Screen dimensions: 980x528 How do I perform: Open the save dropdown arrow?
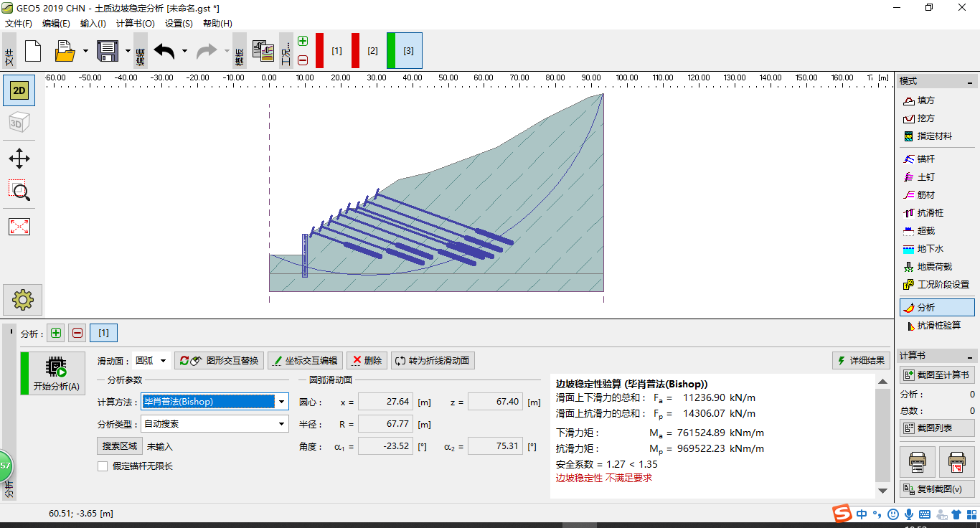[x=128, y=51]
